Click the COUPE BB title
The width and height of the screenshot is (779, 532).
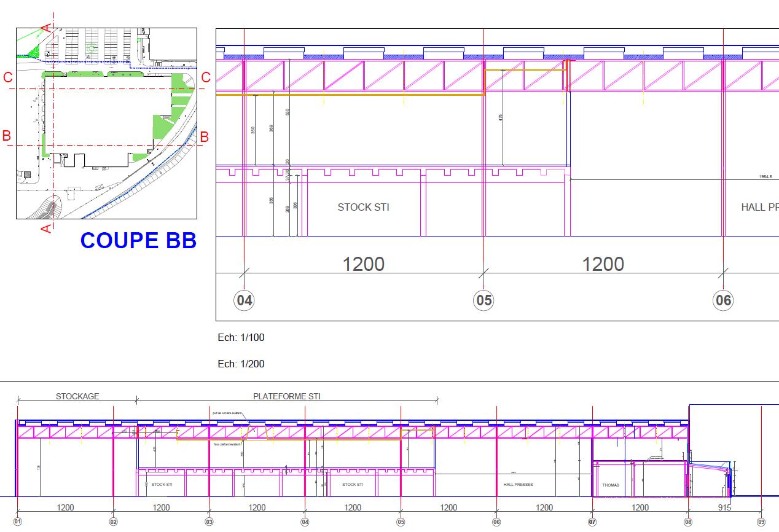click(138, 241)
